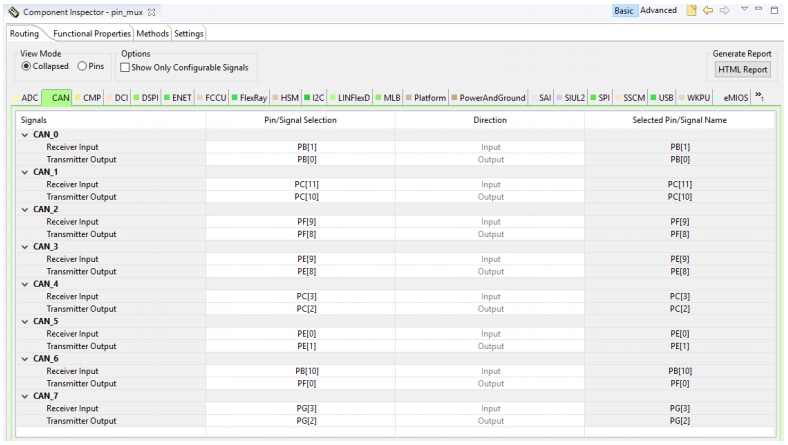Open the PowerAndGround peripheral tab
The width and height of the screenshot is (788, 445).
click(x=491, y=97)
